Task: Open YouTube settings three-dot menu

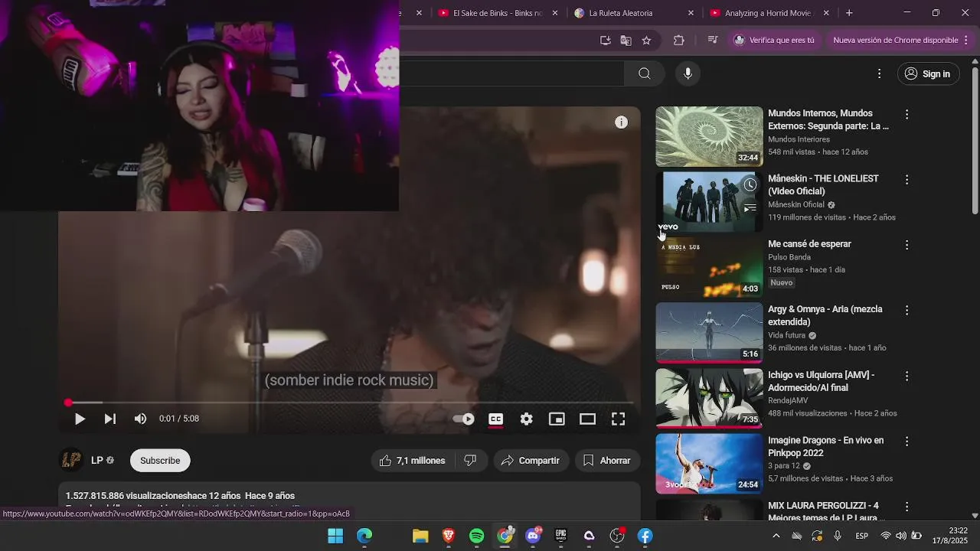Action: [880, 73]
